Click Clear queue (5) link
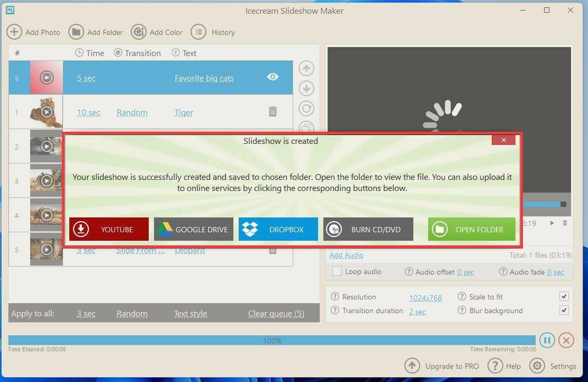Viewport: 588px width, 382px height. (276, 313)
